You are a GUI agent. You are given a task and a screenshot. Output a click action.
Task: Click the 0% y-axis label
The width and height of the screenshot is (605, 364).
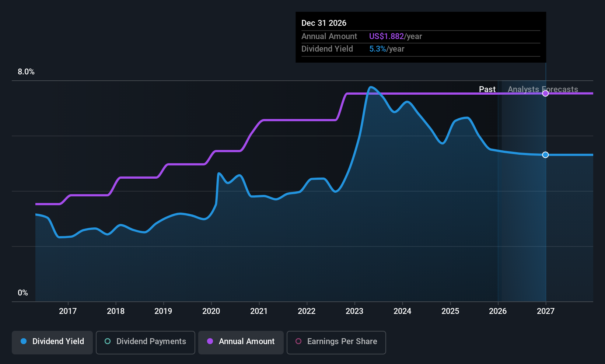(x=23, y=293)
